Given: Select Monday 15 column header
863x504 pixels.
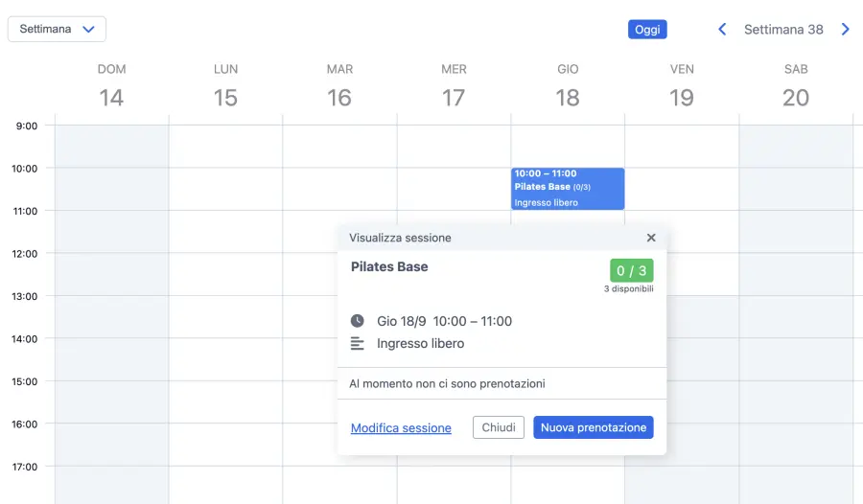Looking at the screenshot, I should coord(225,86).
